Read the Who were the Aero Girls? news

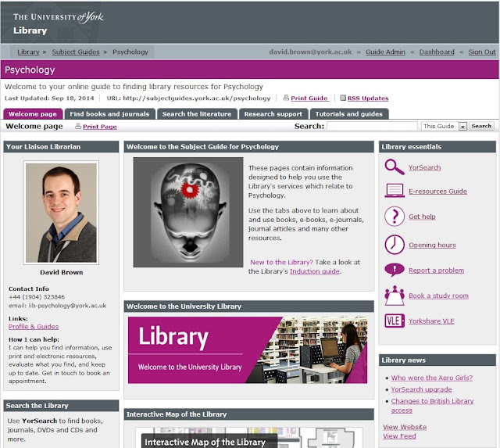(432, 378)
